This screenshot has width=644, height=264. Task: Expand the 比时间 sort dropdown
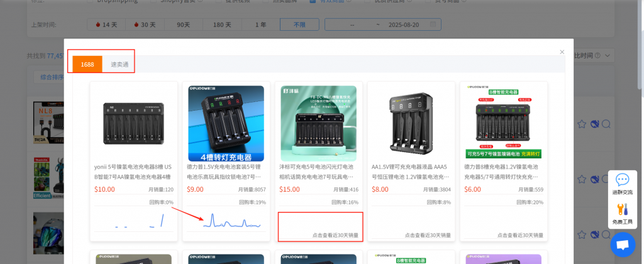pos(608,55)
